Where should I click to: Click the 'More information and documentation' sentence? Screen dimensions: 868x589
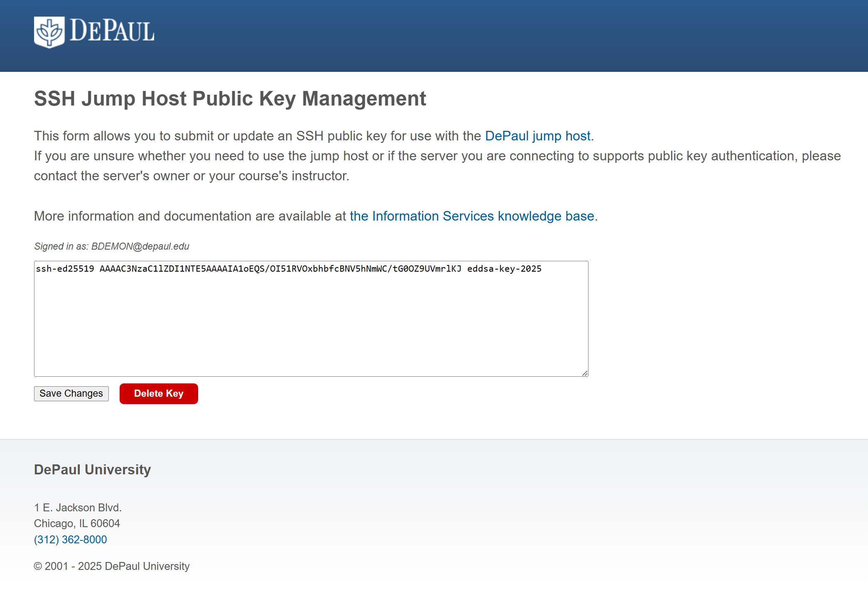190,216
